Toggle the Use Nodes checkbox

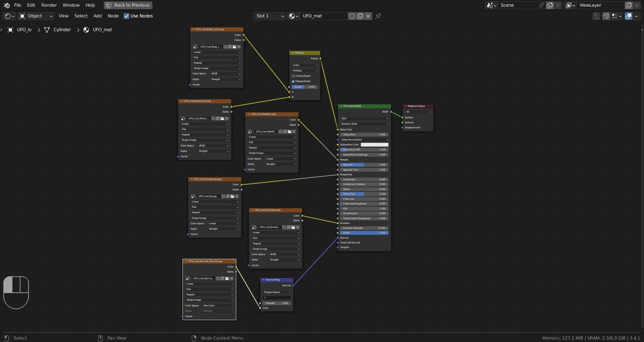click(x=126, y=16)
